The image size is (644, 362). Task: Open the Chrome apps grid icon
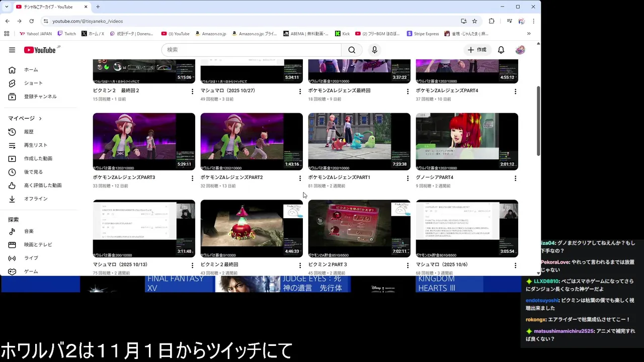[x=7, y=34]
